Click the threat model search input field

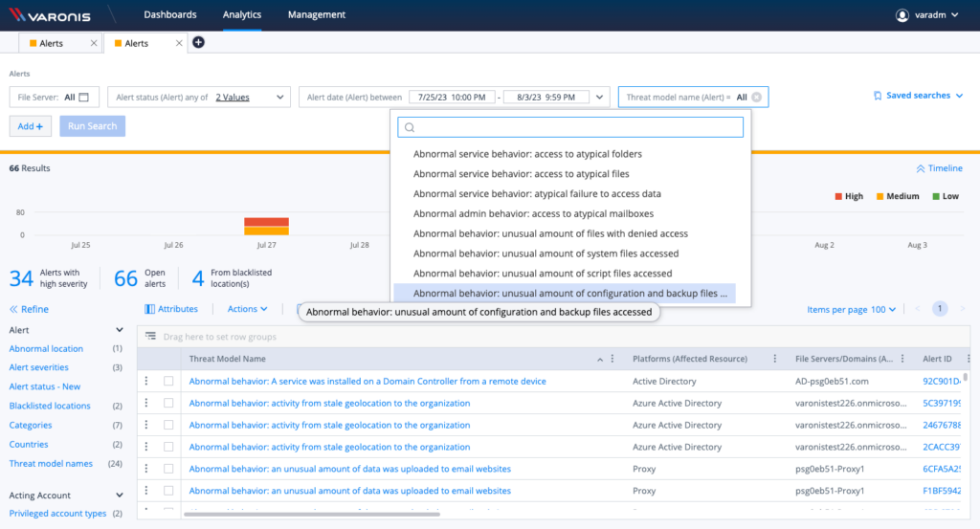click(x=570, y=127)
